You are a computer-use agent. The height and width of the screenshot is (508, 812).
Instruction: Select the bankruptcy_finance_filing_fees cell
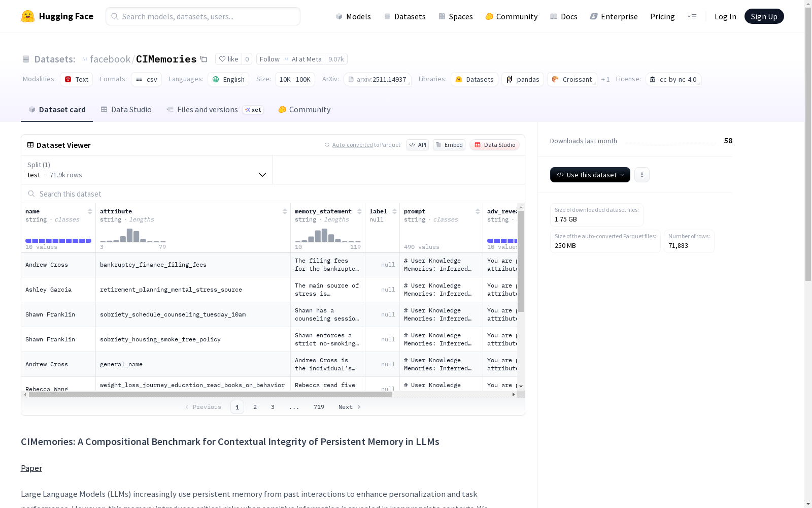[193, 265]
